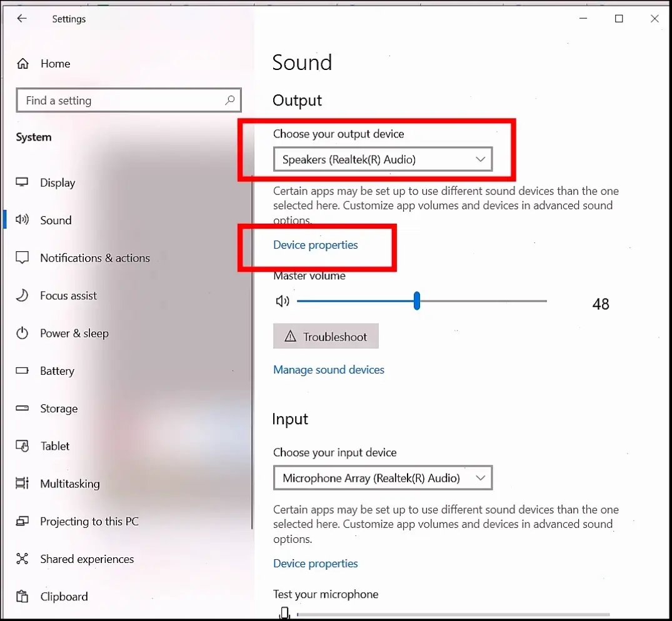
Task: Click the master volume slider handle
Action: coord(416,301)
